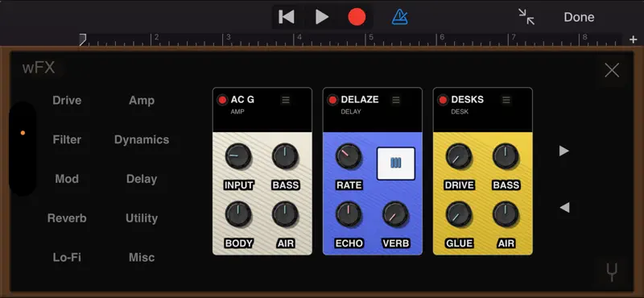Select the Amp effect category

[142, 101]
